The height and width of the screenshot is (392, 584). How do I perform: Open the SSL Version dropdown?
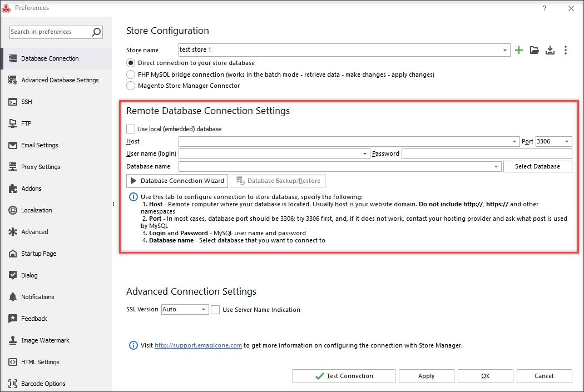pyautogui.click(x=204, y=309)
